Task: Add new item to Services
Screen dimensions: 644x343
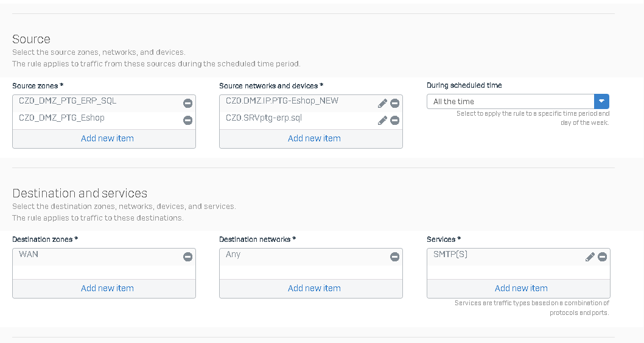Action: coord(521,288)
